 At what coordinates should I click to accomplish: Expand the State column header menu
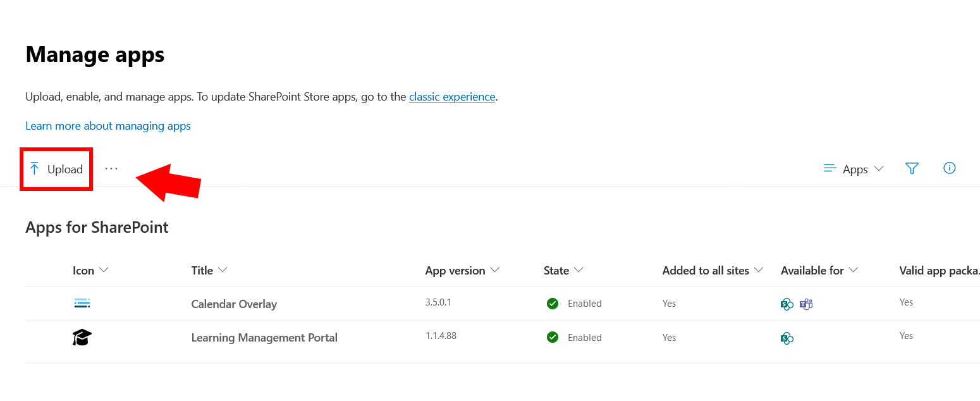pyautogui.click(x=563, y=271)
